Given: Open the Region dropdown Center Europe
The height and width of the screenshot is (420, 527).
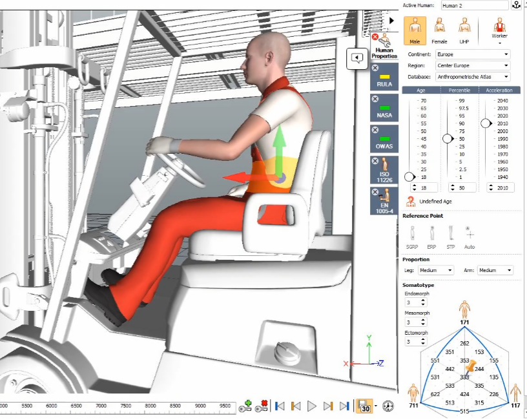Looking at the screenshot, I should 473,65.
